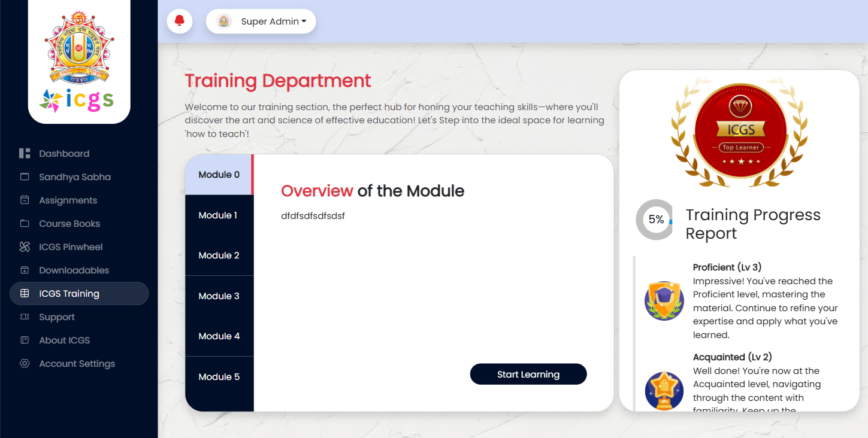The width and height of the screenshot is (868, 438).
Task: Click the red notification bell icon
Action: pyautogui.click(x=179, y=22)
